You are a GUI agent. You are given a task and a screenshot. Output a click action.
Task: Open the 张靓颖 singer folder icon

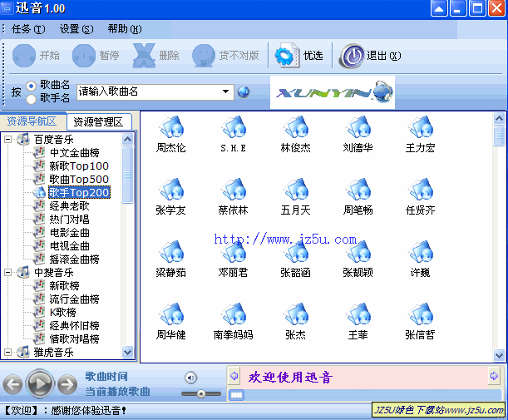[x=358, y=252]
